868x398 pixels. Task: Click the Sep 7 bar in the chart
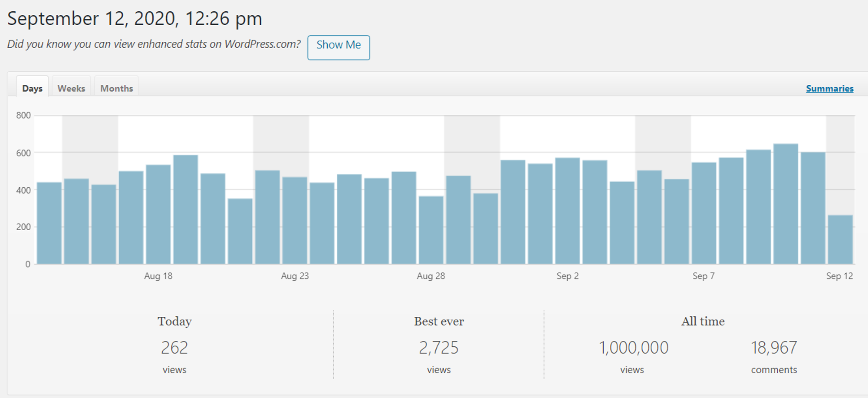tap(704, 213)
